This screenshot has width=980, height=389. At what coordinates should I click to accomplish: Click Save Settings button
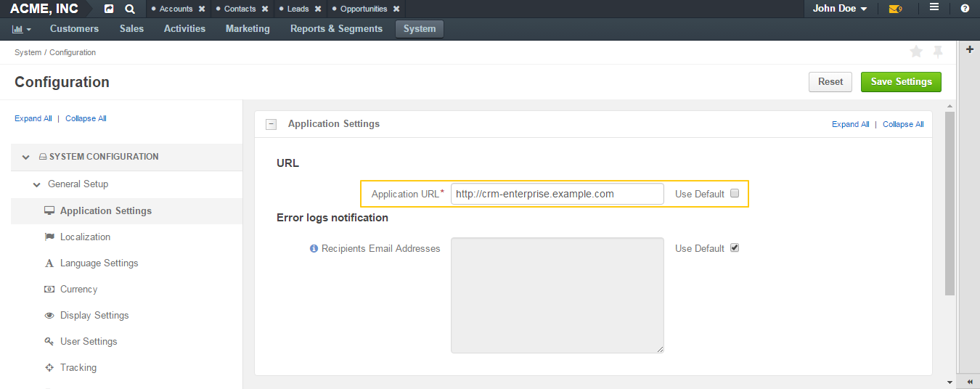pos(901,82)
